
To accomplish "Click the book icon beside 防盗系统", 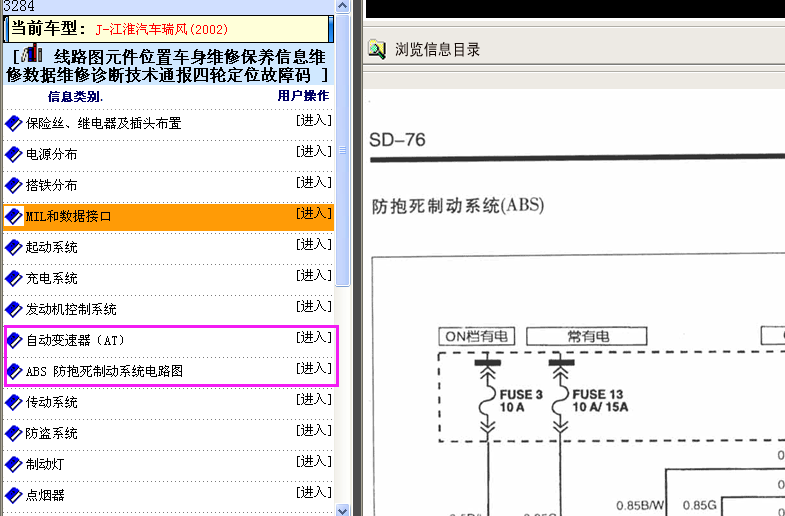I will [x=14, y=433].
